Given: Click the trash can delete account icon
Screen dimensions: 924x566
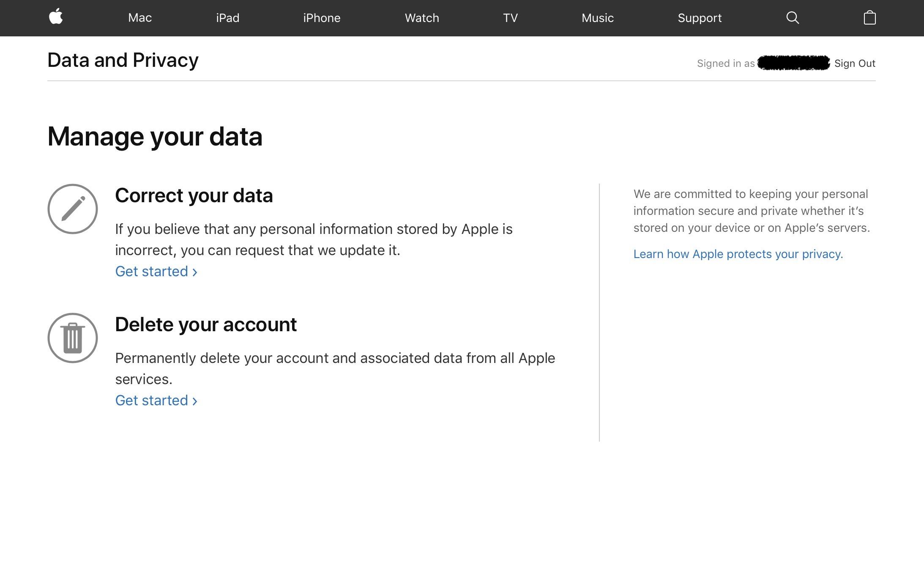Looking at the screenshot, I should click(73, 338).
